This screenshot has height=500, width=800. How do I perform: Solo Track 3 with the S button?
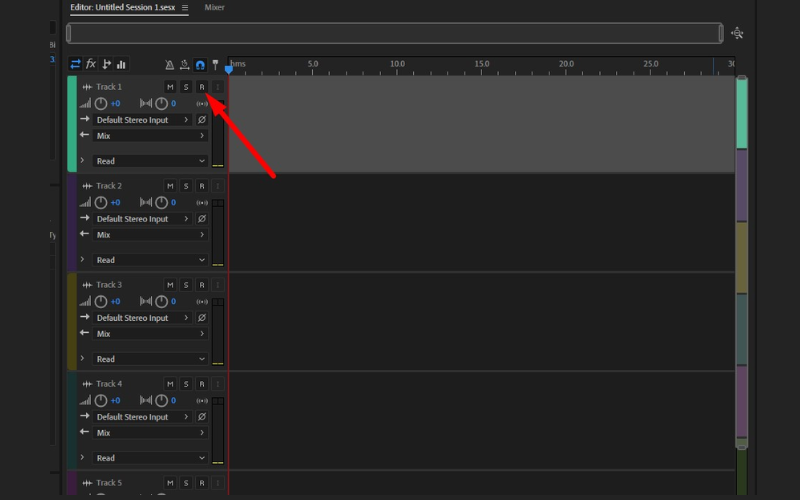click(185, 285)
